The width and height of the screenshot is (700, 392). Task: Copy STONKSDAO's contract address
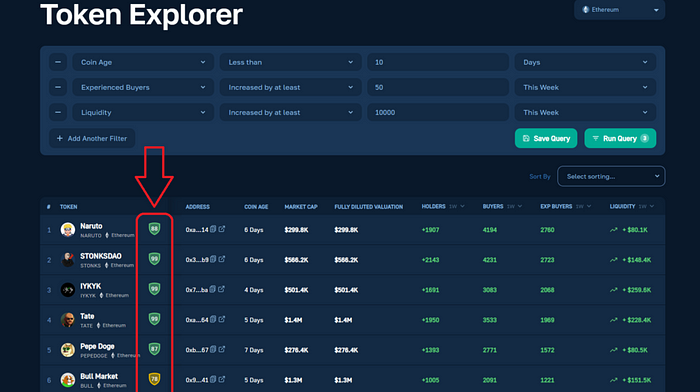(213, 259)
